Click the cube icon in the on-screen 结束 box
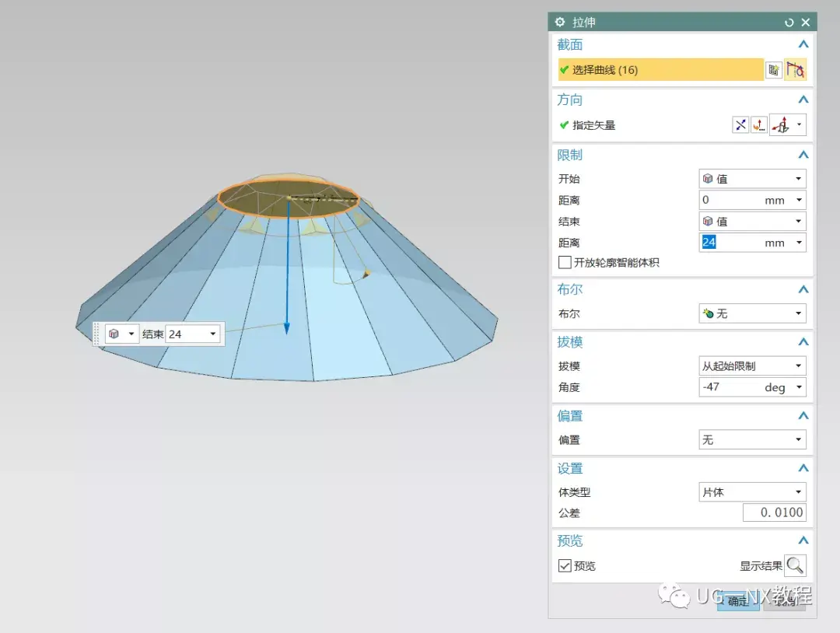Image resolution: width=840 pixels, height=633 pixels. click(x=114, y=334)
